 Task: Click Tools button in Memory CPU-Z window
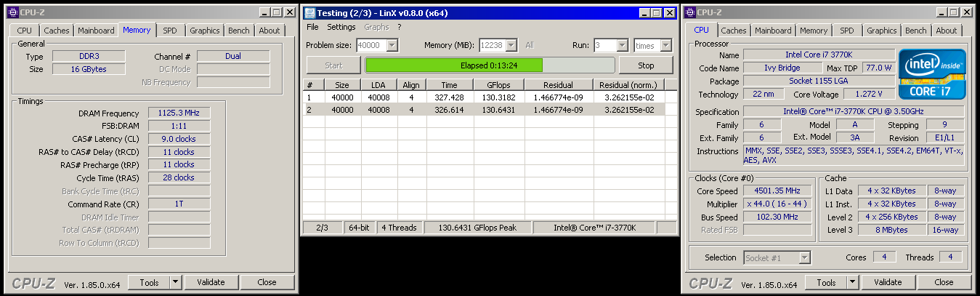150,282
